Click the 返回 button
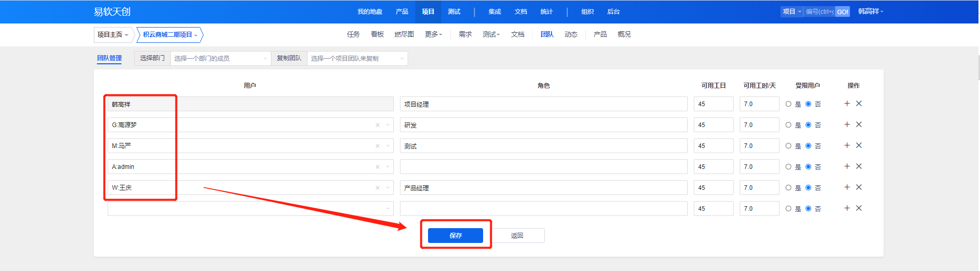The image size is (980, 271). point(517,235)
